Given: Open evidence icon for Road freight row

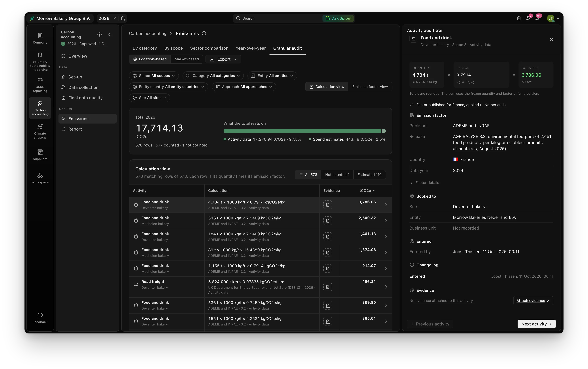Looking at the screenshot, I should (328, 287).
